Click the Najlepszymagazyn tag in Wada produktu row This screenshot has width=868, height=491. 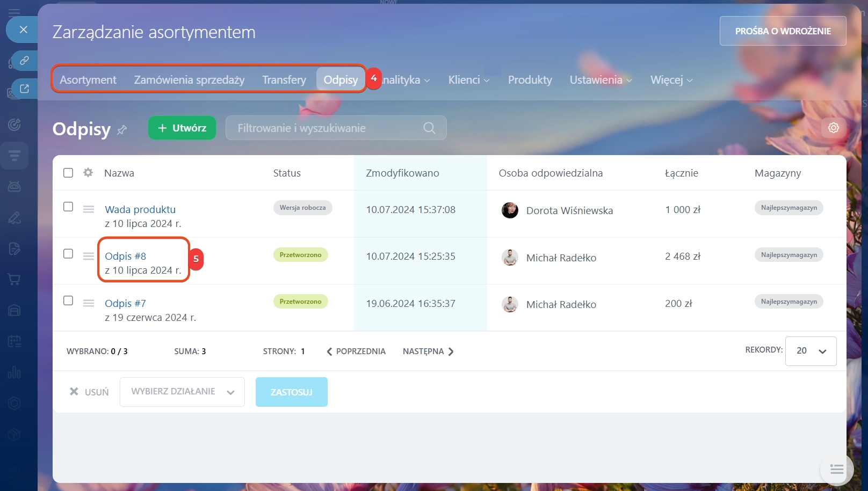pyautogui.click(x=789, y=208)
